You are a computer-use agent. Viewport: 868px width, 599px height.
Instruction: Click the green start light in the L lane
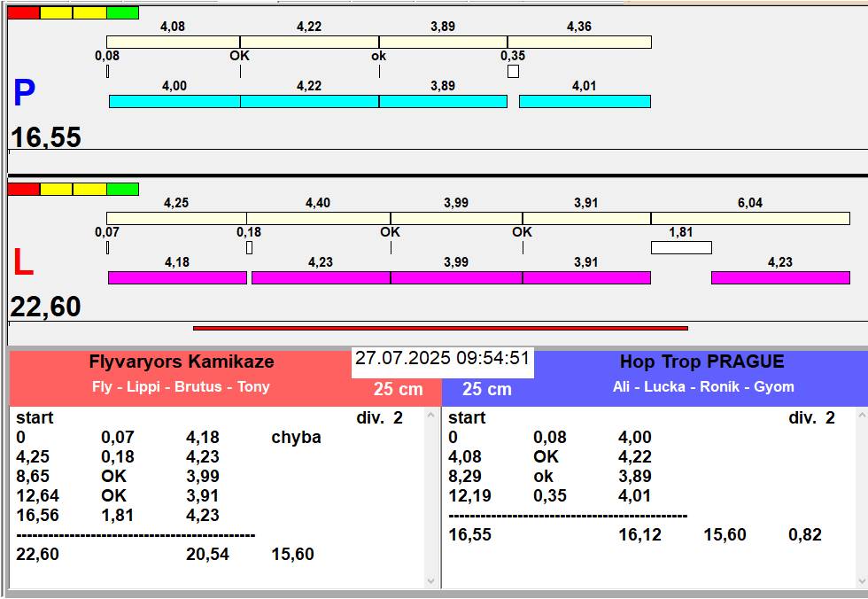(122, 190)
